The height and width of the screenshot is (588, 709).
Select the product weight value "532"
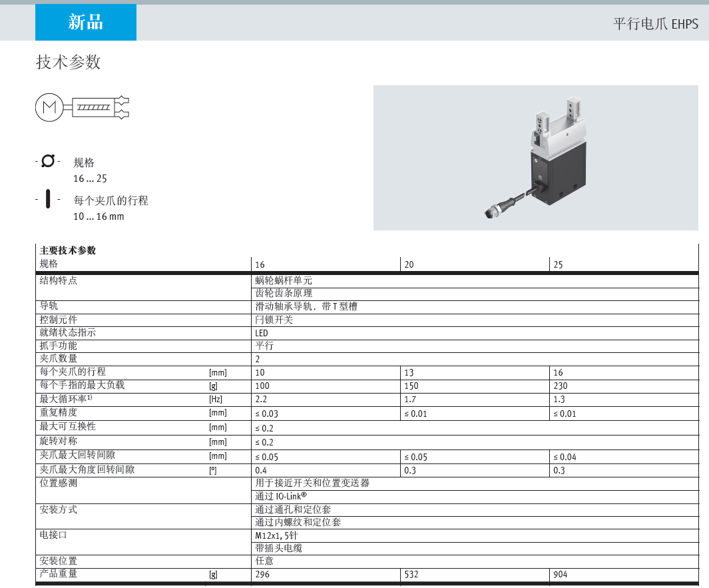411,575
